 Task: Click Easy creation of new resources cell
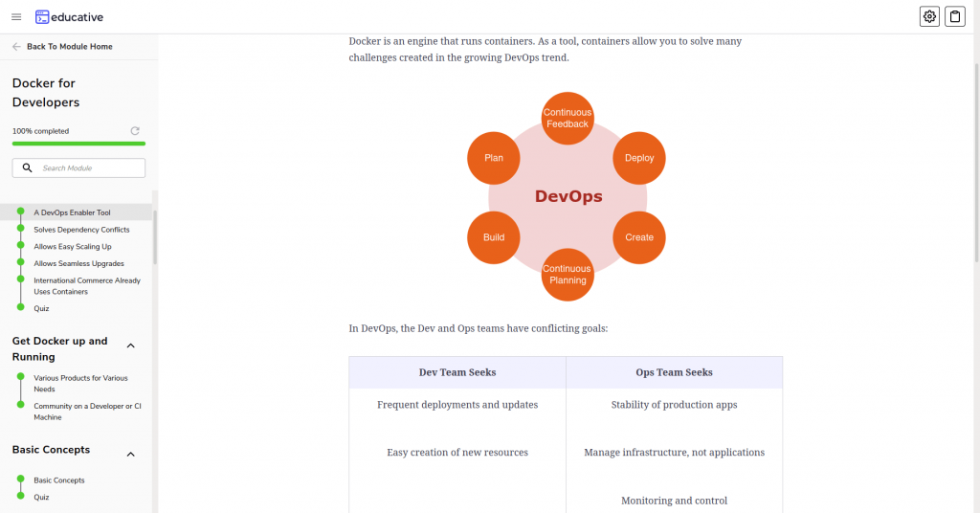pyautogui.click(x=457, y=453)
